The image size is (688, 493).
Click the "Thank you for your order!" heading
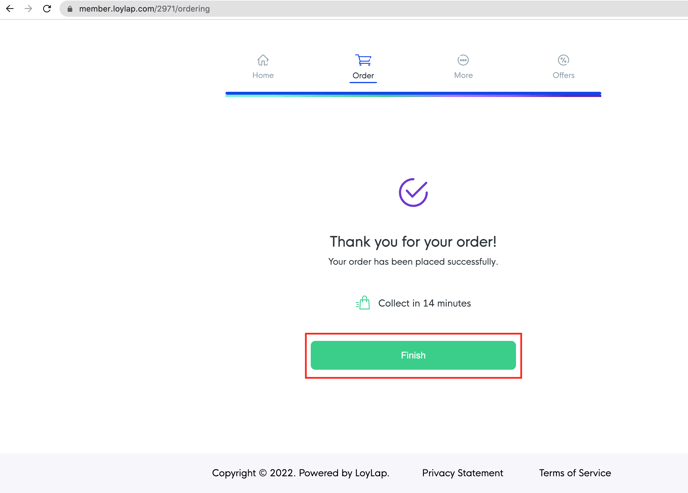[413, 242]
